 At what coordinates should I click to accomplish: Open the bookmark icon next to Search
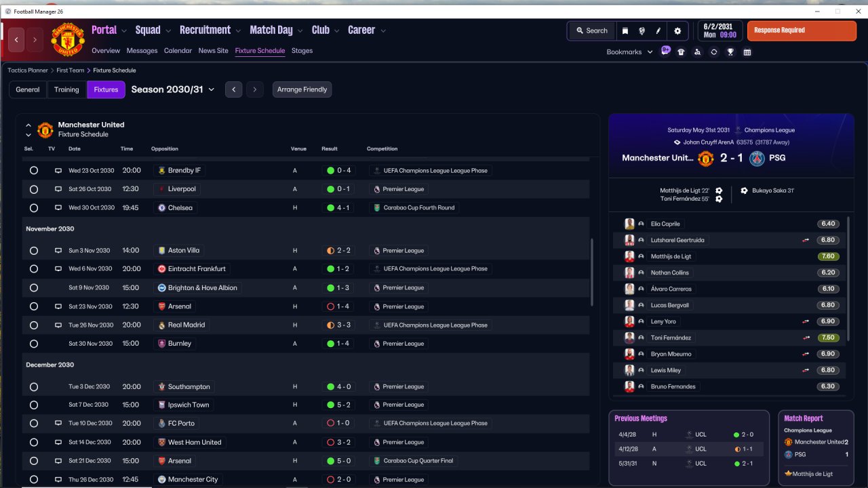pyautogui.click(x=625, y=30)
